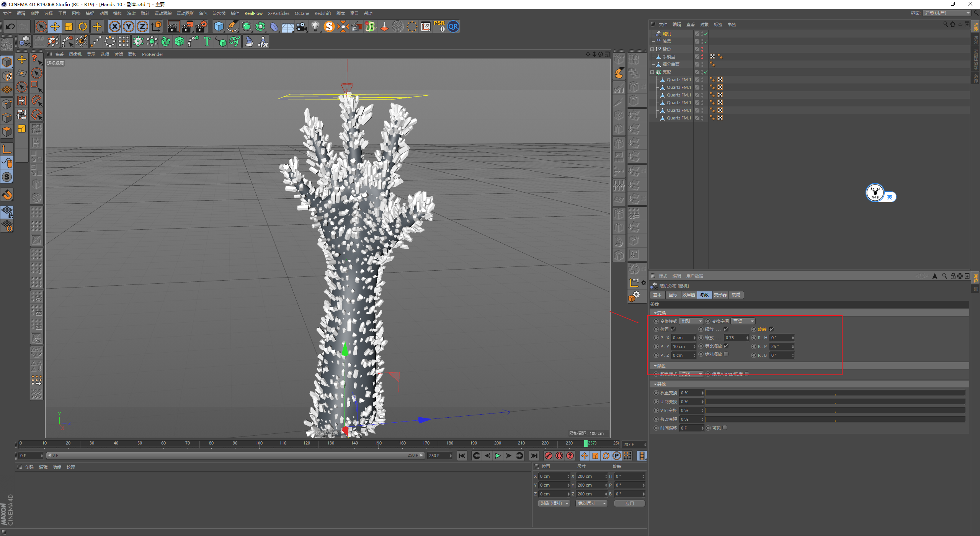This screenshot has height=536, width=980.
Task: Add a cube primitive object
Action: coord(219,26)
